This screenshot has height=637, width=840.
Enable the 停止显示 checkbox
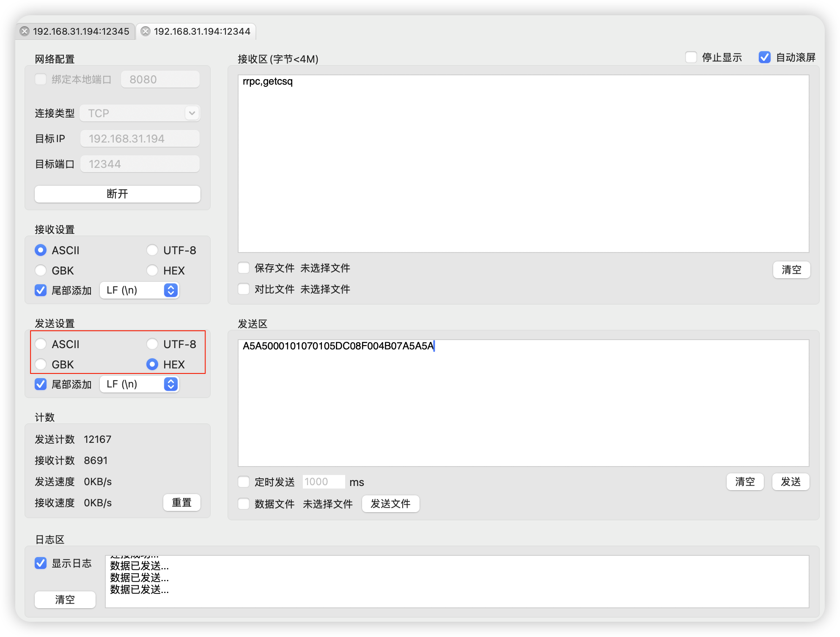tap(691, 57)
